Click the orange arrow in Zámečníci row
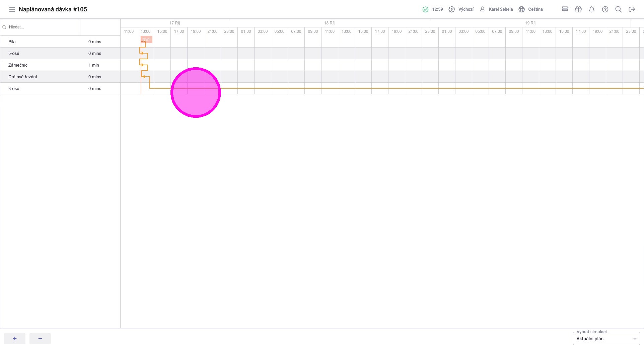Image resolution: width=644 pixels, height=348 pixels. click(x=142, y=65)
